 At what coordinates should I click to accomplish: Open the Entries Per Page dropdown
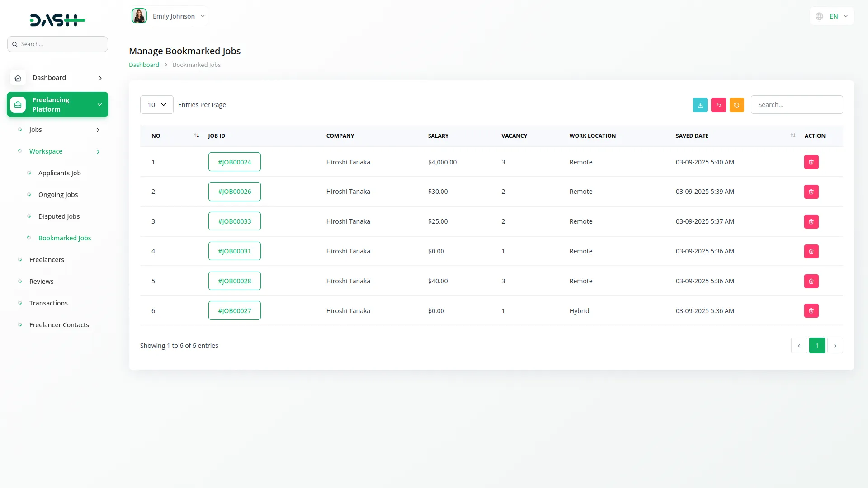coord(156,104)
